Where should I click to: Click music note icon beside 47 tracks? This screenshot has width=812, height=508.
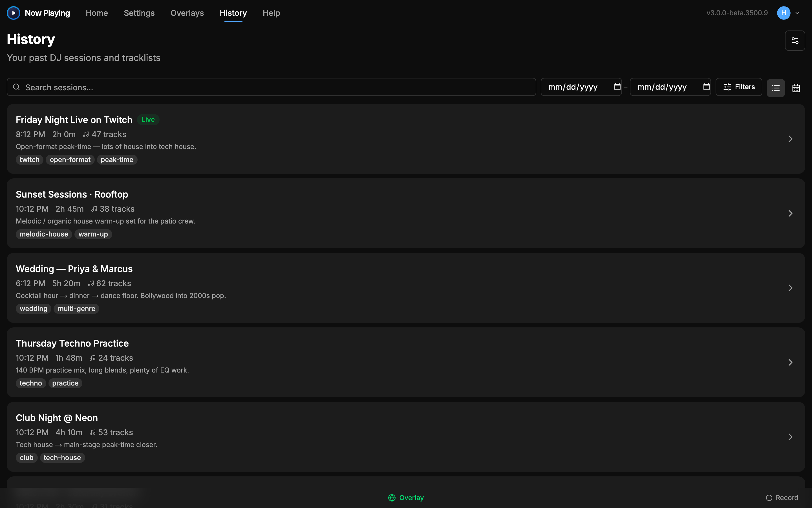(x=86, y=134)
